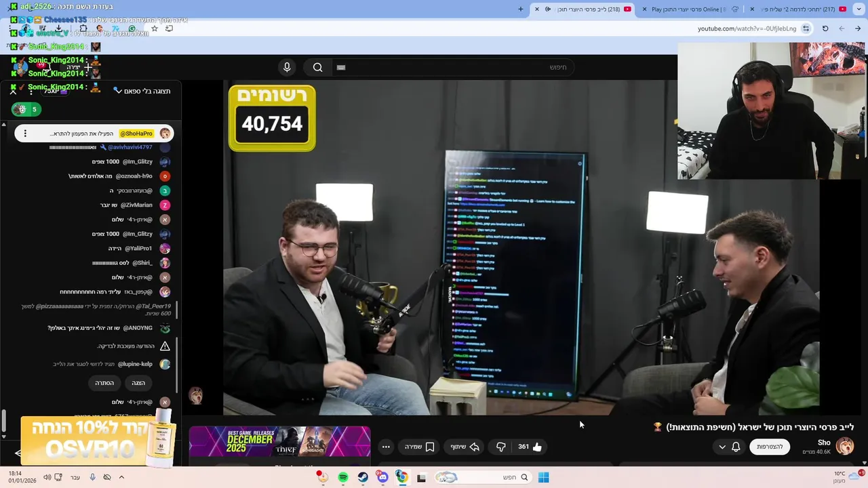Click the Show (הצגה) button on held message
The width and height of the screenshot is (868, 488).
pyautogui.click(x=138, y=383)
